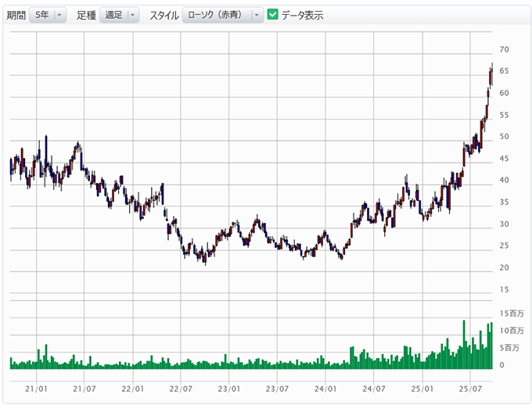Viewport: 532px width, 405px height.
Task: Click the arrow beside ローソク（赤青）
Action: (254, 15)
